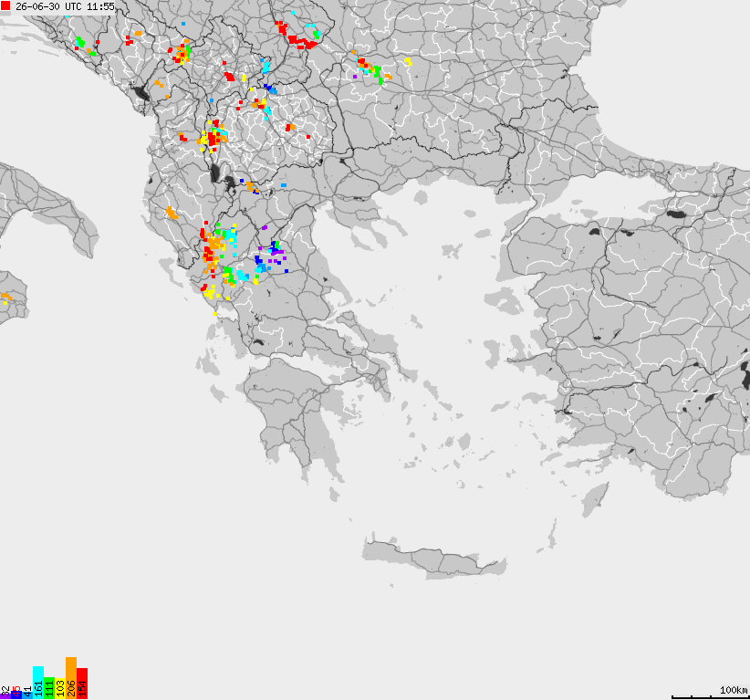
Task: Click the timestamp '26-06-30 UTC 11:55'
Action: tap(65, 6)
